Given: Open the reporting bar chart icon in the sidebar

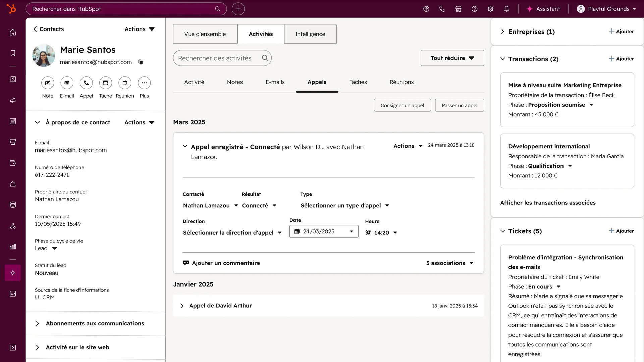Looking at the screenshot, I should tap(13, 247).
